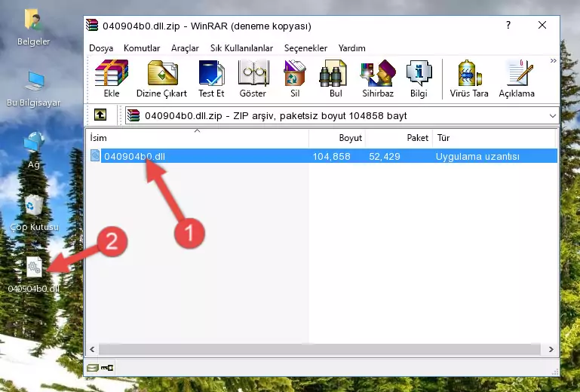The height and width of the screenshot is (392, 580).
Task: Click the Dizine Çıkart extract icon
Action: 161,78
